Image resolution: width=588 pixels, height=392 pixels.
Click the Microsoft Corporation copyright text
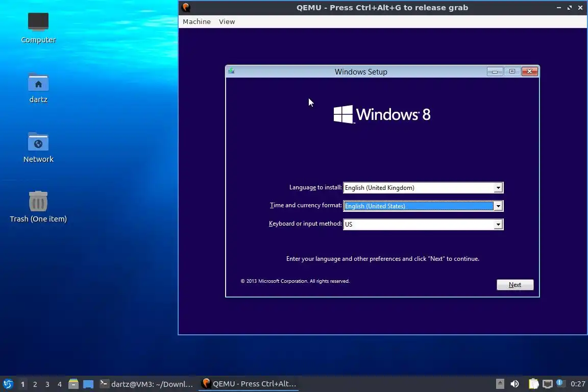(x=295, y=281)
